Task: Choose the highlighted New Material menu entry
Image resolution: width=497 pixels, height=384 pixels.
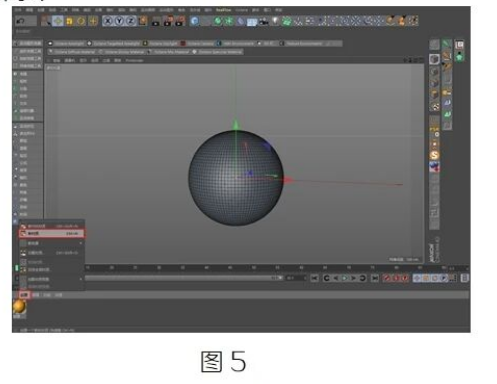Action: 52,234
